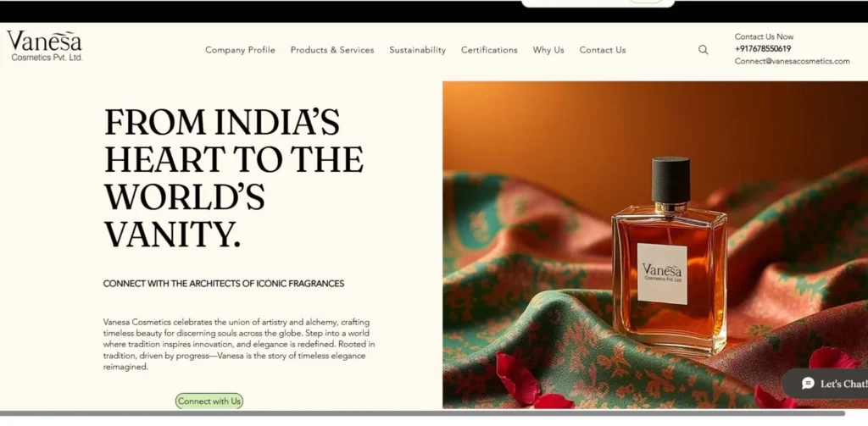Open the Let's Chat widget
This screenshot has width=868, height=426.
tap(826, 384)
